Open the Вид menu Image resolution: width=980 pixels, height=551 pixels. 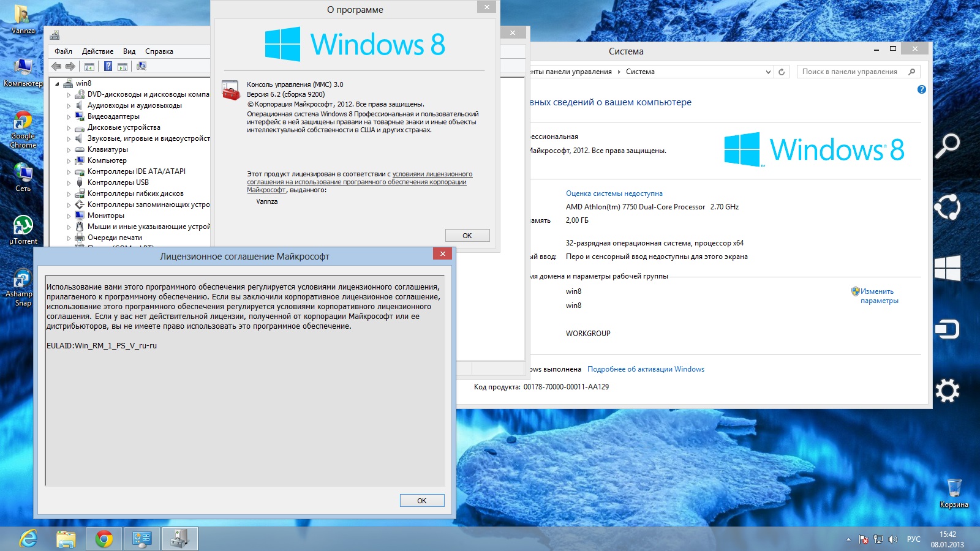click(129, 51)
